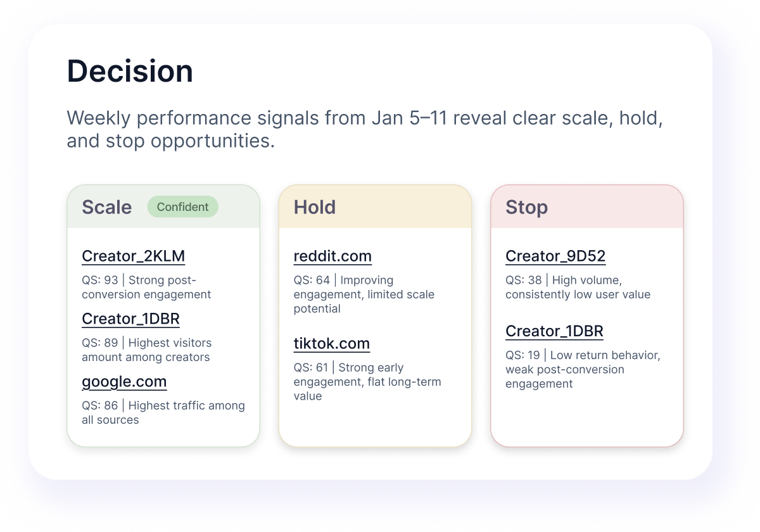The height and width of the screenshot is (532, 760).
Task: Open the Creator_9D52 link
Action: (555, 256)
